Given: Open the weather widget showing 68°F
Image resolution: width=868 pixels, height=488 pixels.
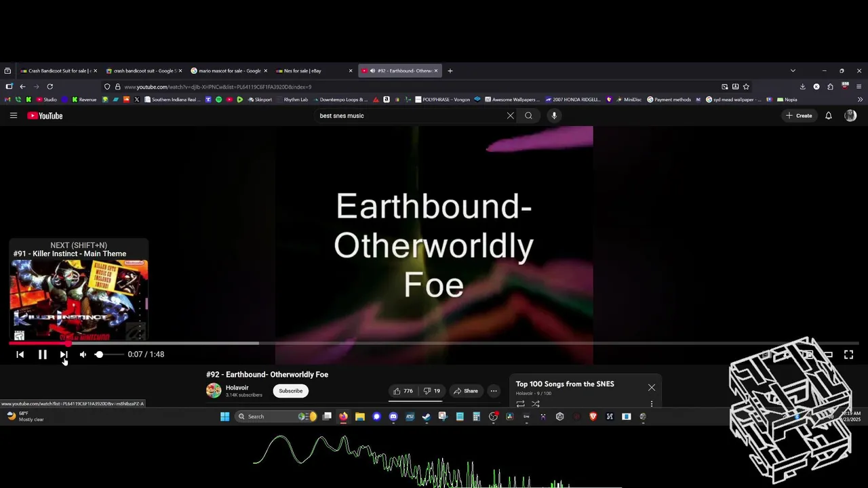Looking at the screenshot, I should click(x=26, y=416).
